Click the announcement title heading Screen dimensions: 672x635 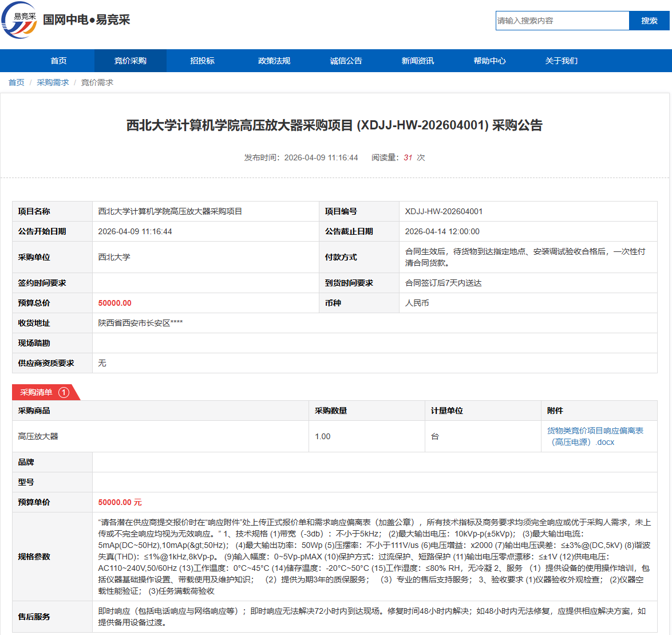(334, 125)
